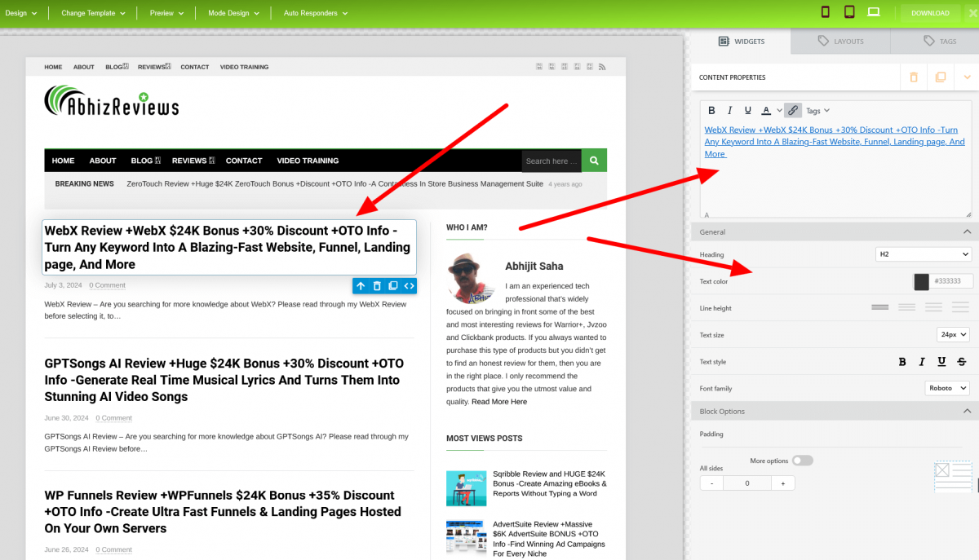Click the WebX Review link in editor box

coord(835,142)
